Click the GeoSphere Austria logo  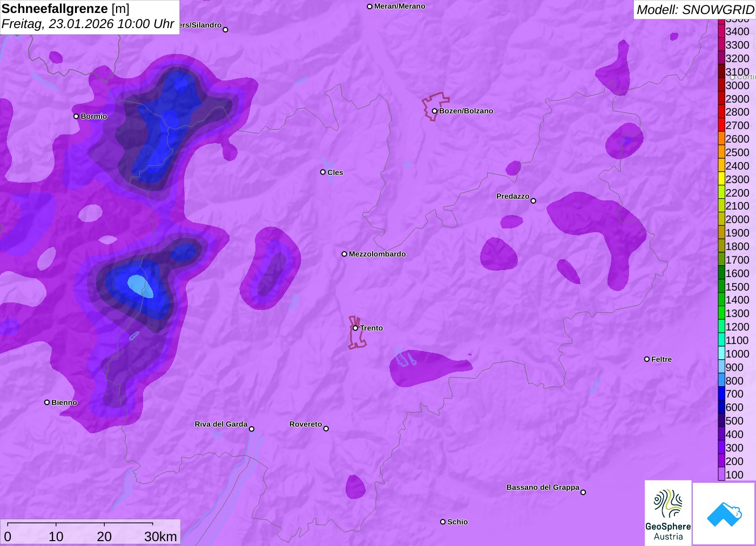pos(668,513)
